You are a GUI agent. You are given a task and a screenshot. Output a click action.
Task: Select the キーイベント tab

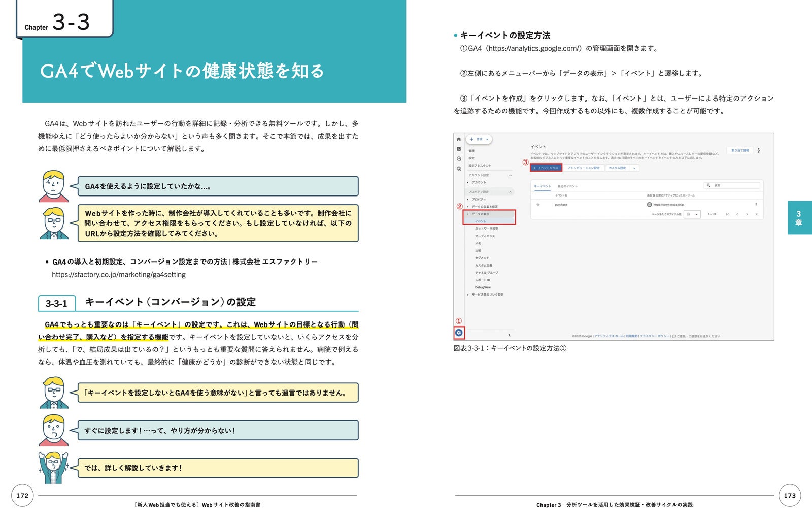[543, 186]
